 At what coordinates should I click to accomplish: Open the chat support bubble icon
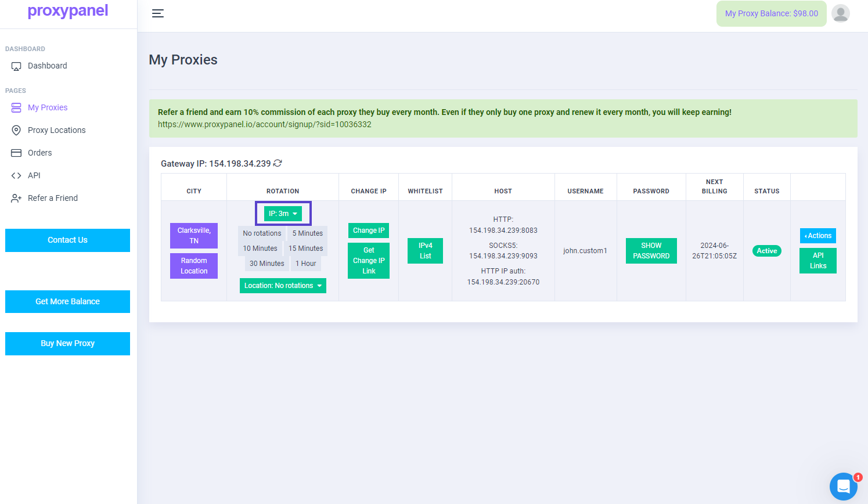[x=843, y=486]
